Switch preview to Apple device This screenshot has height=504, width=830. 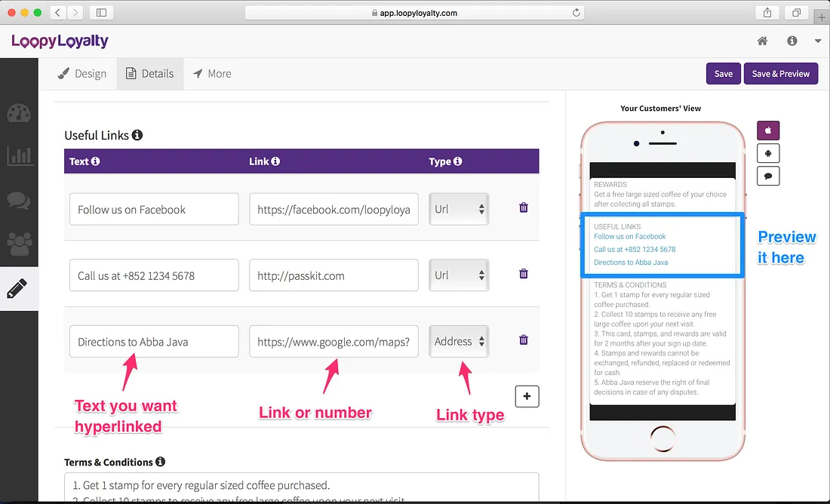pos(768,131)
